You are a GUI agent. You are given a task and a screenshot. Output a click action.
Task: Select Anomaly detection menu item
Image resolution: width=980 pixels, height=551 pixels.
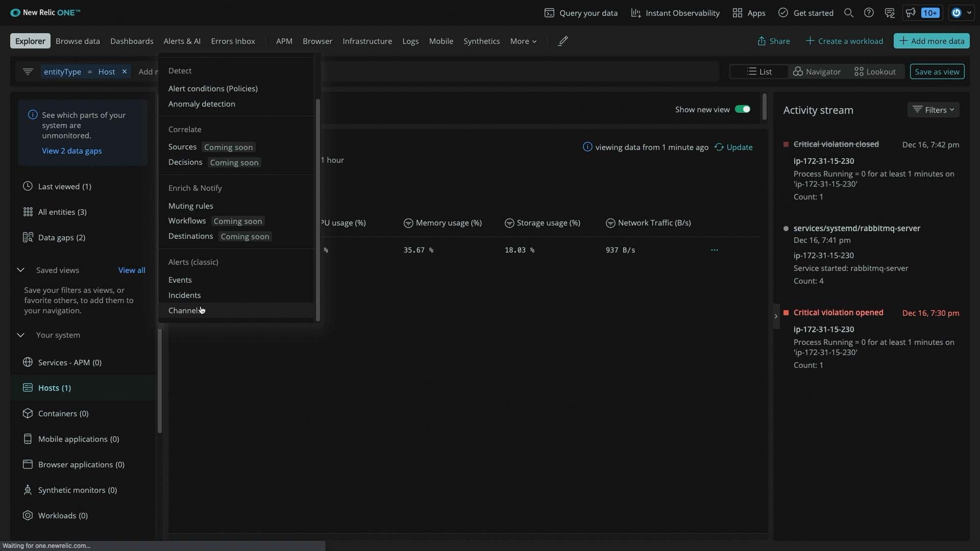click(202, 104)
